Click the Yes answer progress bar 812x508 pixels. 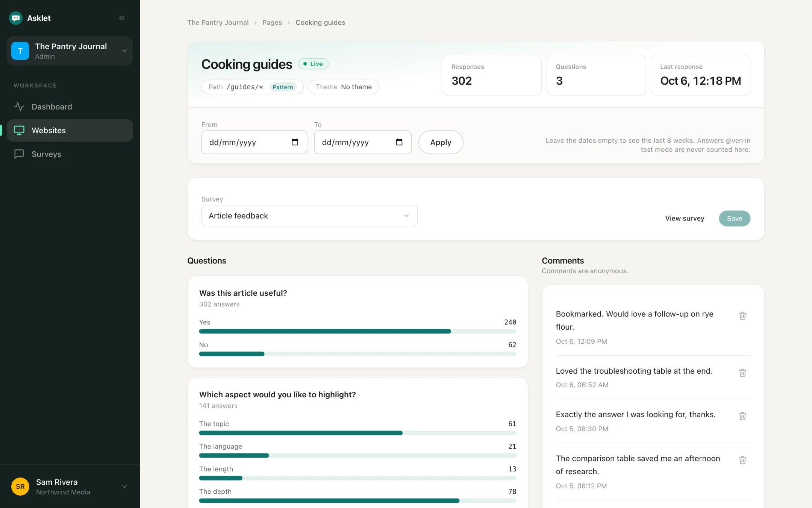pyautogui.click(x=358, y=332)
